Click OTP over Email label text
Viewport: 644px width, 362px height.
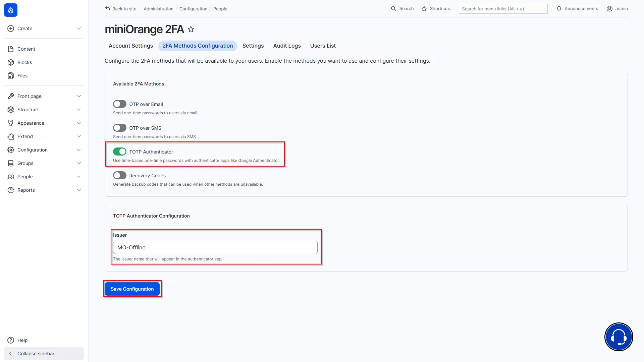146,104
